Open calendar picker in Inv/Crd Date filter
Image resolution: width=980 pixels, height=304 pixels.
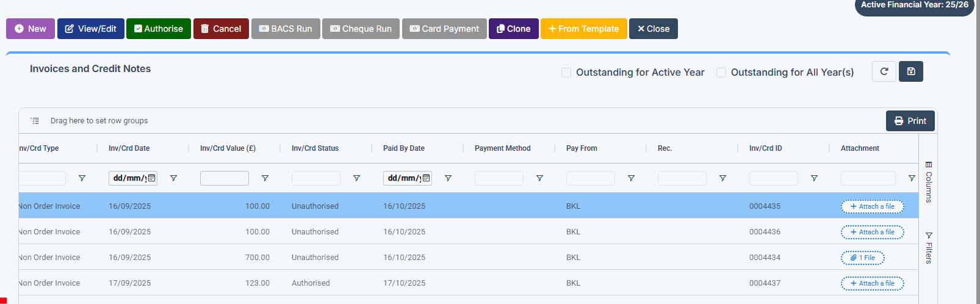(x=152, y=178)
